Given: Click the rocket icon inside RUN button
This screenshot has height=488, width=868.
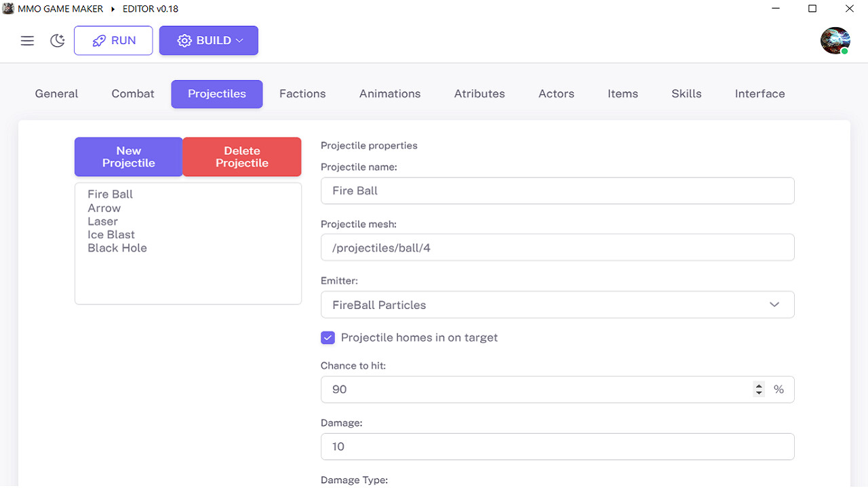Looking at the screenshot, I should [x=98, y=40].
